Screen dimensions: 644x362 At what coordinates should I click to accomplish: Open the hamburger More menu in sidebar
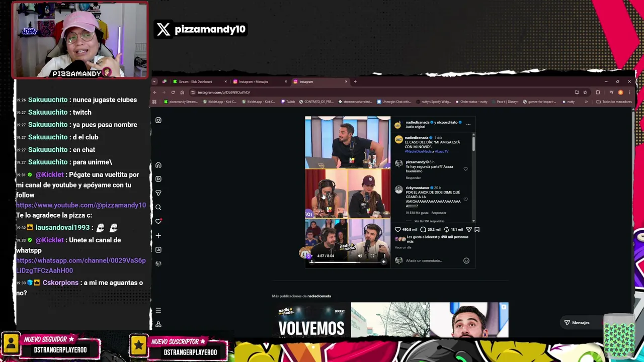(158, 310)
